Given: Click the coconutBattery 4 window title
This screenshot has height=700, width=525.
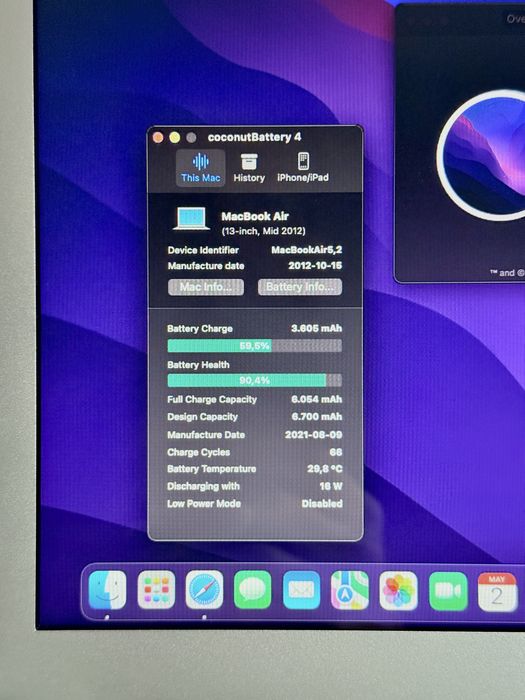Looking at the screenshot, I should point(254,137).
